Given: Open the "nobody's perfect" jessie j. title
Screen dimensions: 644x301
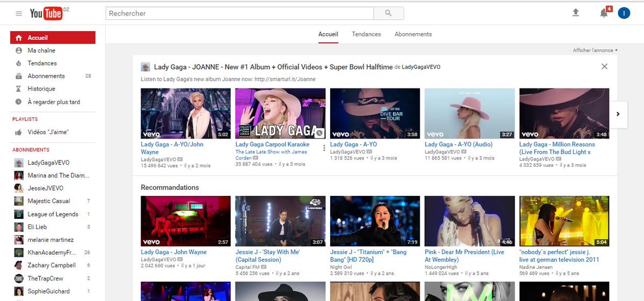Looking at the screenshot, I should point(559,256).
